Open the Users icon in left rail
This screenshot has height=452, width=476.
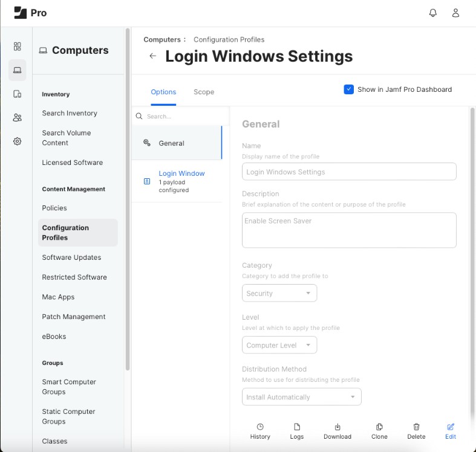pyautogui.click(x=18, y=118)
